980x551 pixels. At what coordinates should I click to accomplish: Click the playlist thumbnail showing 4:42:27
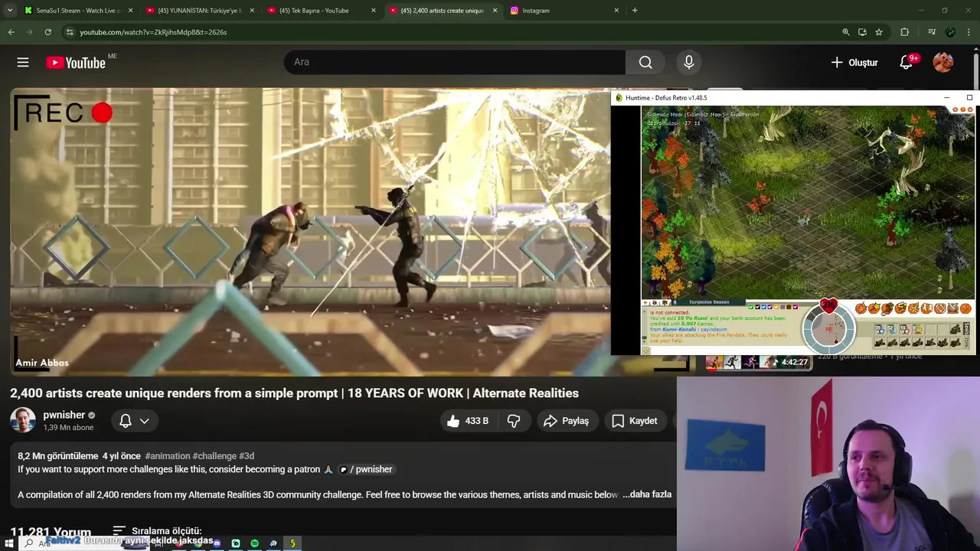coord(758,362)
